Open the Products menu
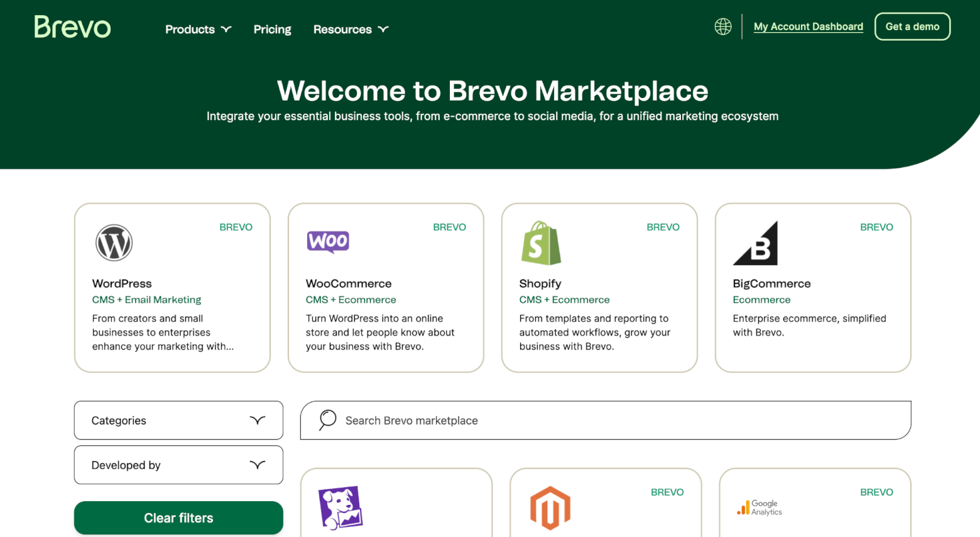Image resolution: width=980 pixels, height=537 pixels. pos(198,30)
